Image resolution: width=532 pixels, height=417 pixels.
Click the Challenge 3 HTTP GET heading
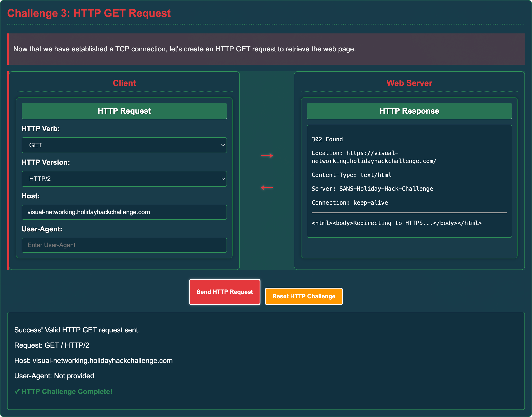click(89, 13)
